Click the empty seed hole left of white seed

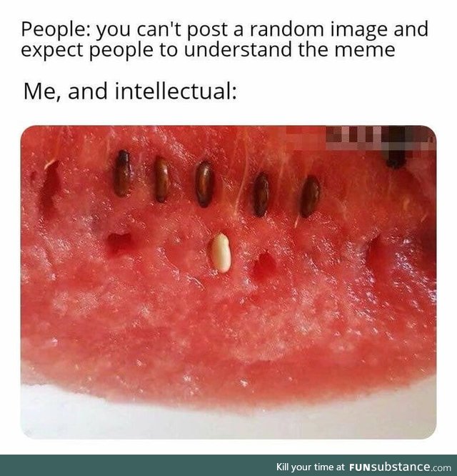pos(119,242)
